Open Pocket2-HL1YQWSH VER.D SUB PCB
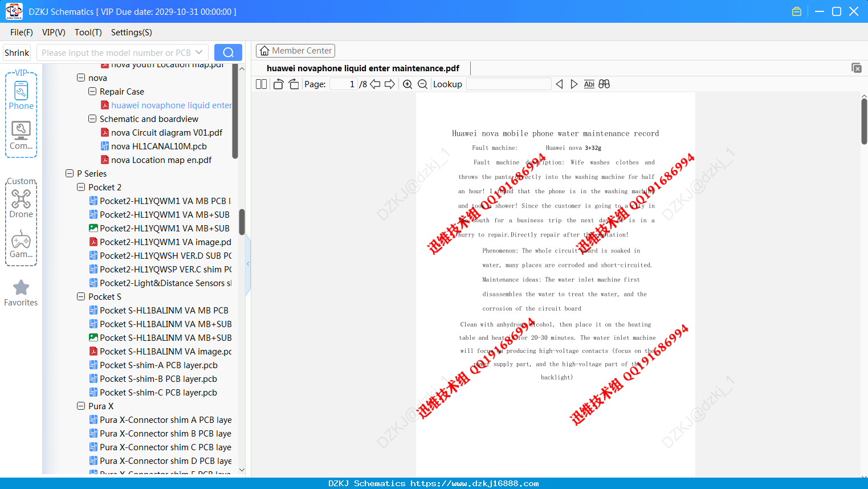The width and height of the screenshot is (868, 489). pos(160,256)
